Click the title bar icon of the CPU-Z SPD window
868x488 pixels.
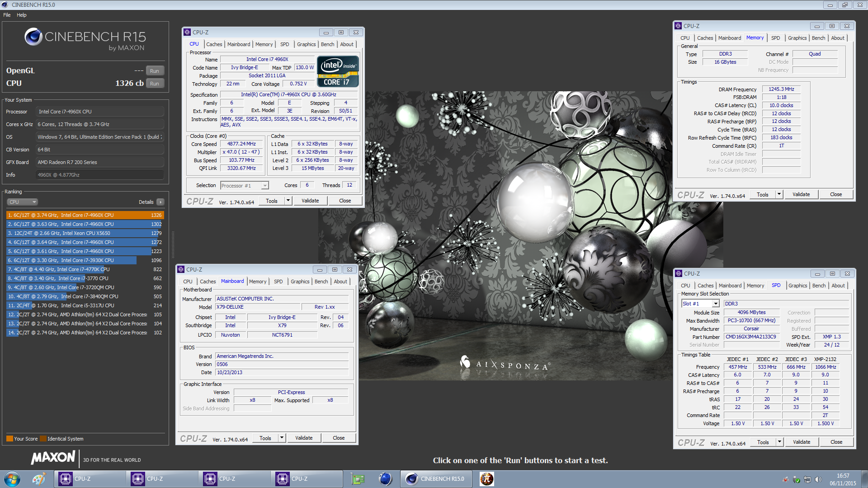click(x=679, y=273)
